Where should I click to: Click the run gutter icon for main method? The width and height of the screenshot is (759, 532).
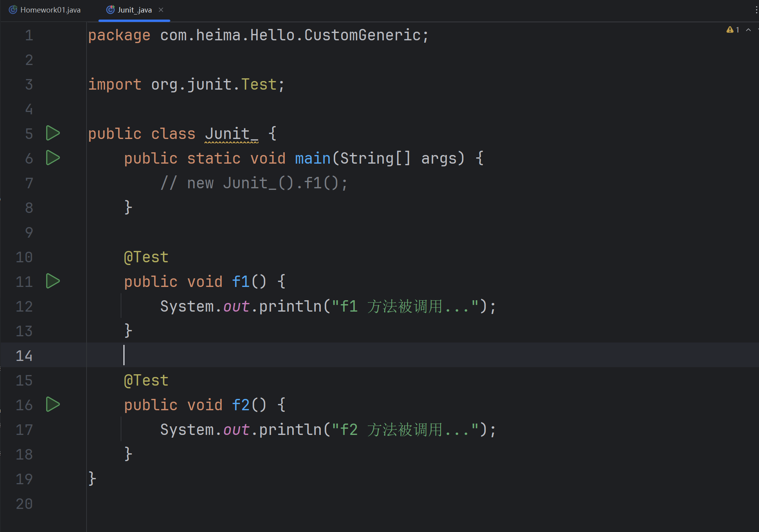click(x=52, y=158)
